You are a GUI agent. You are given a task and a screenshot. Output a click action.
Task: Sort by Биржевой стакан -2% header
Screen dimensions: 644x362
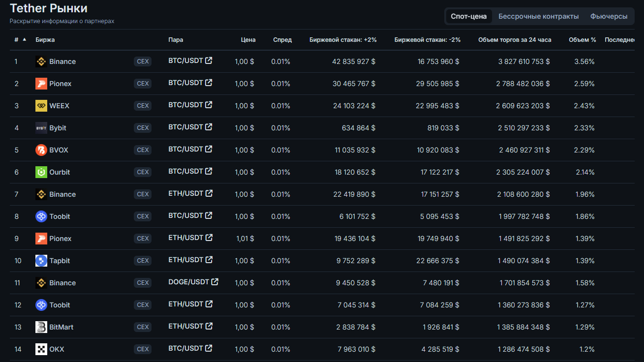(428, 40)
